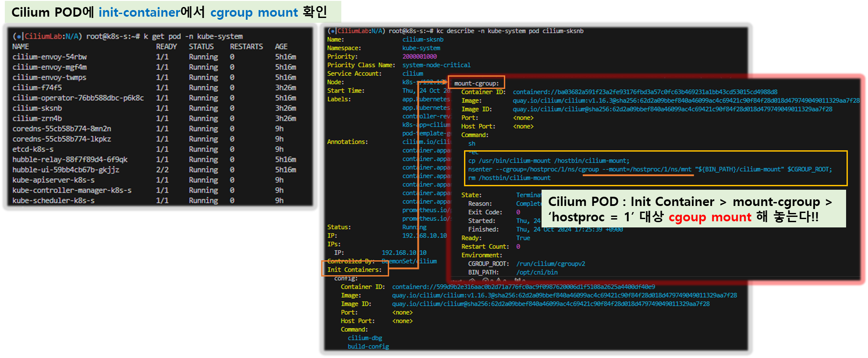Select the cilium-envoy-54rbw pod name
This screenshot has height=358, width=868.
pyautogui.click(x=50, y=57)
